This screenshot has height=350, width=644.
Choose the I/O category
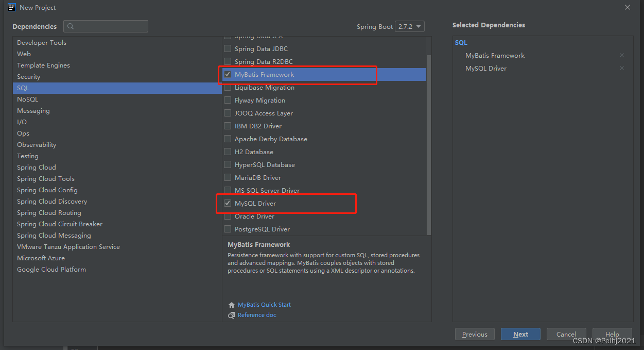coord(117,122)
